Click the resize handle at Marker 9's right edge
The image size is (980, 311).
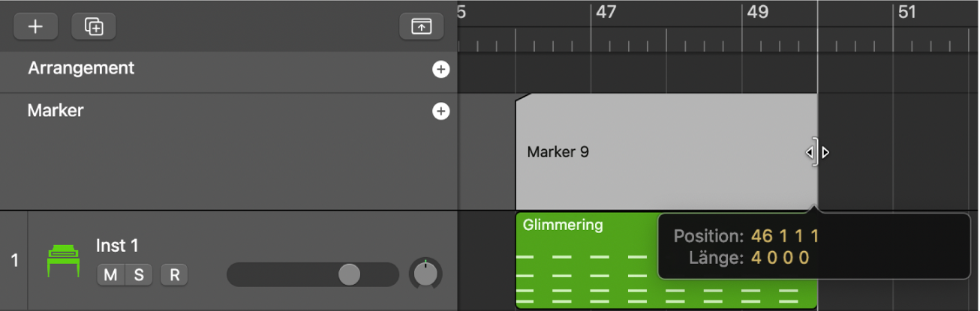click(816, 153)
